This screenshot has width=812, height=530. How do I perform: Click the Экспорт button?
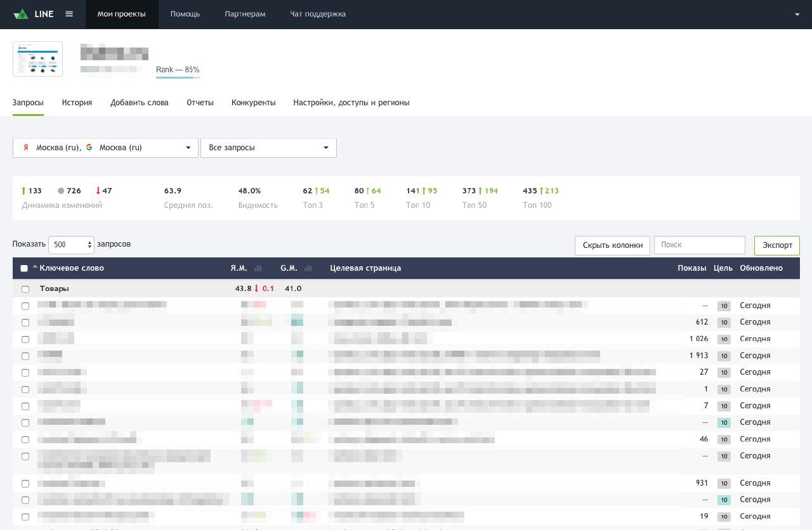tap(776, 245)
